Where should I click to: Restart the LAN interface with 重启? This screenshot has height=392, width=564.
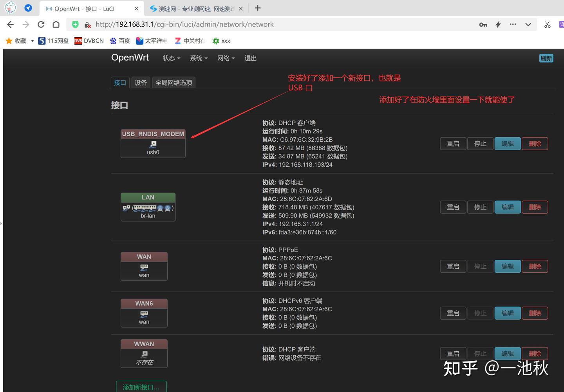click(453, 207)
